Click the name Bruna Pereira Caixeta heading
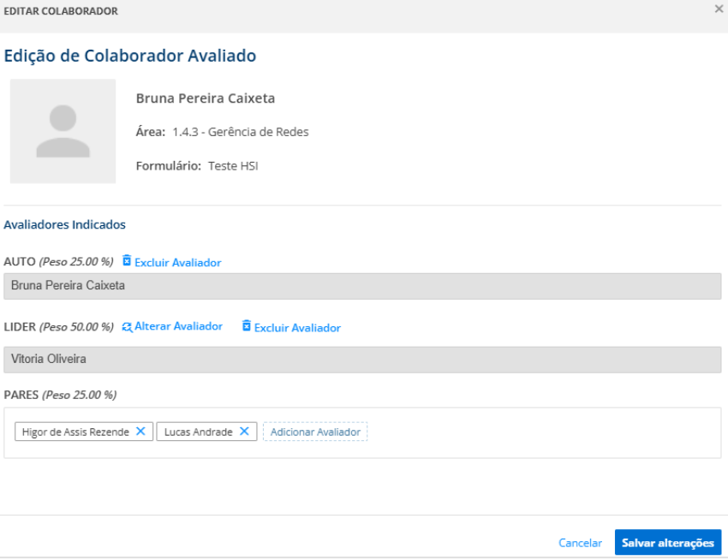This screenshot has height=560, width=728. tap(206, 98)
